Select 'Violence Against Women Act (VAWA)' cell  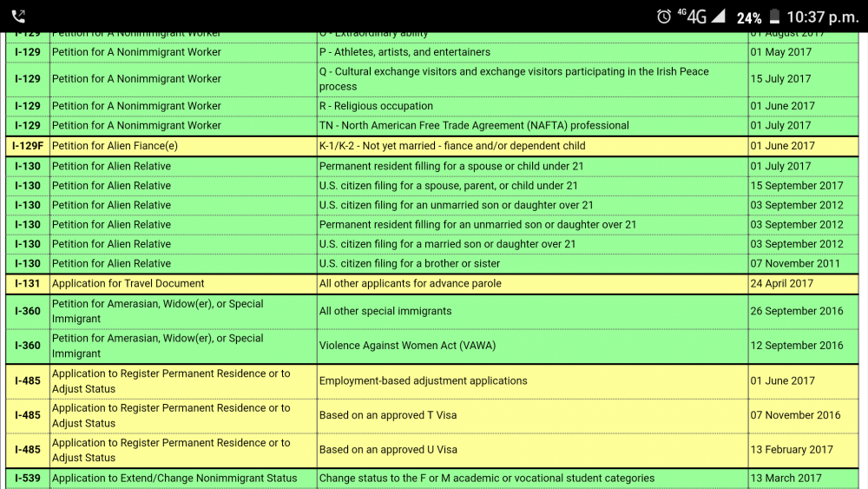pos(533,346)
